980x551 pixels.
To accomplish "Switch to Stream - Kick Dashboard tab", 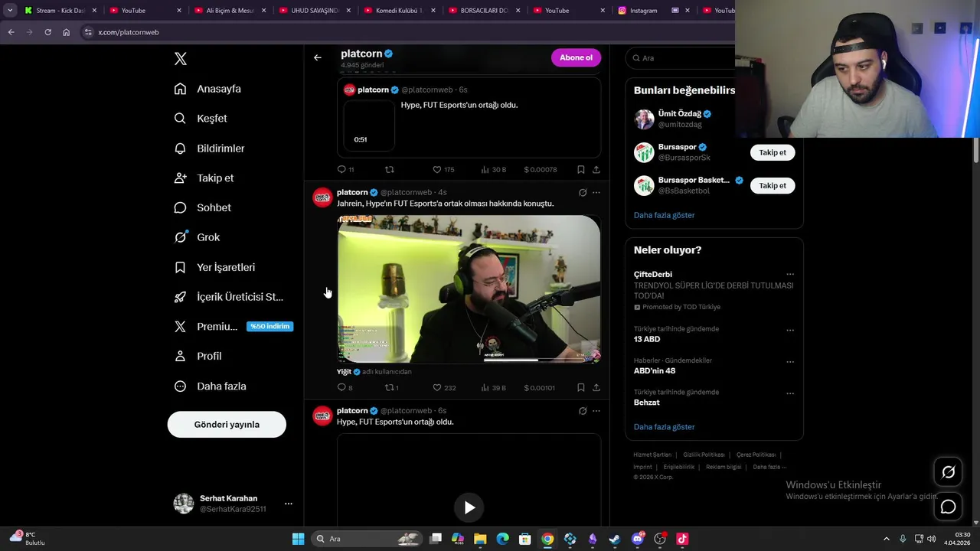I will tap(60, 11).
